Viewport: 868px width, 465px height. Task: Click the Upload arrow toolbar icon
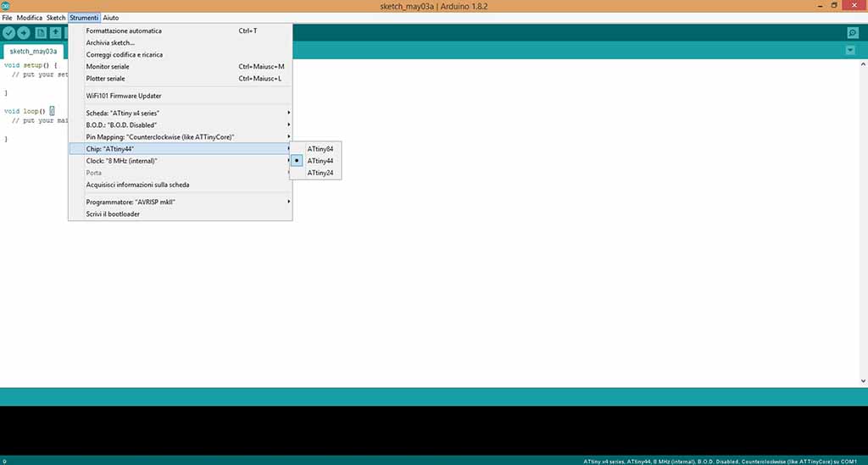coord(24,33)
